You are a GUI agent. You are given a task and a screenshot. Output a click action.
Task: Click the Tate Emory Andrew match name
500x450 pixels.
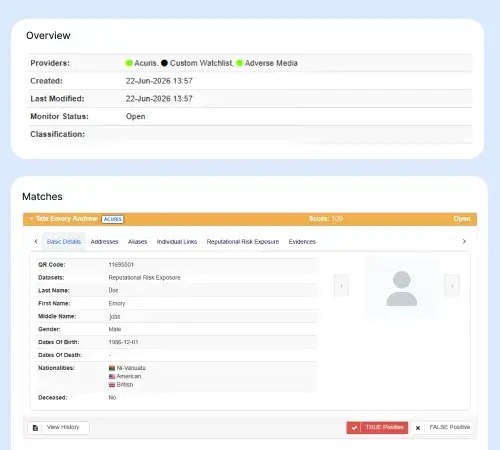pos(66,219)
